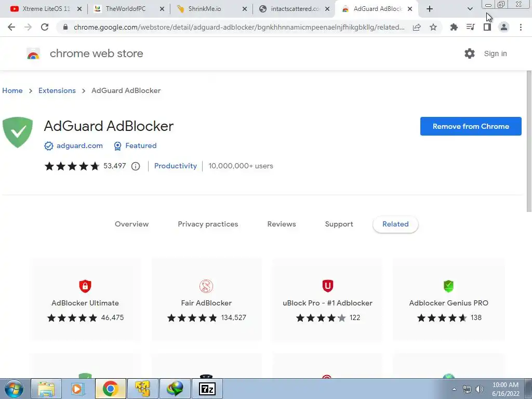Close the TheWorldofPC tab
The image size is (532, 399).
(162, 9)
